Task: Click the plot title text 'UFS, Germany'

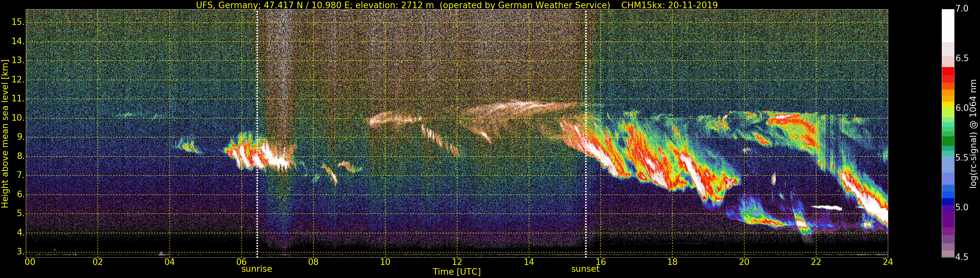Action: tap(227, 5)
